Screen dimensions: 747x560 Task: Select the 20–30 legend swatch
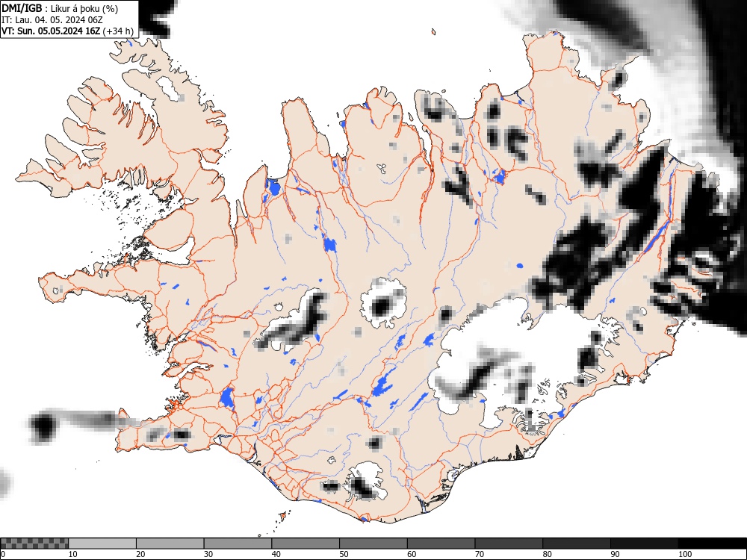coord(170,544)
